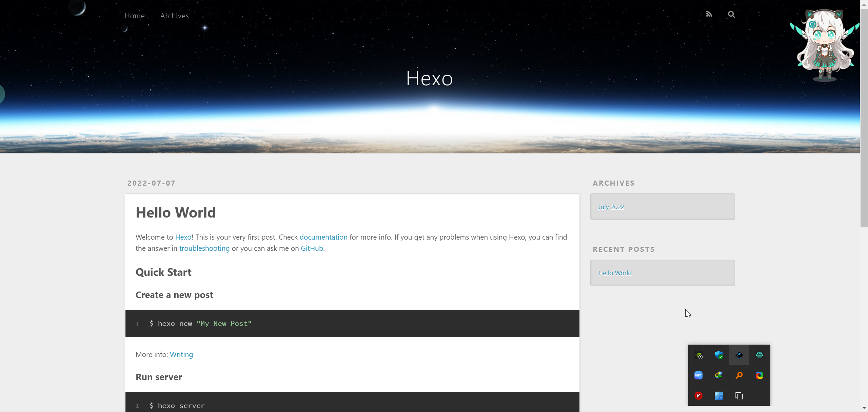The height and width of the screenshot is (412, 868).
Task: Click the HiPC tray icon
Action: [698, 375]
